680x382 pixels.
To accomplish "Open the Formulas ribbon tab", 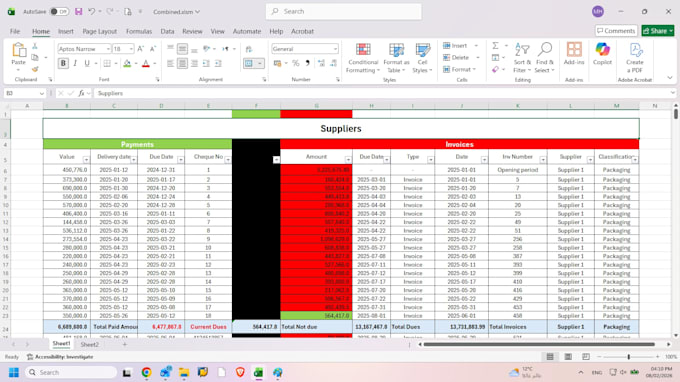I will [x=139, y=31].
